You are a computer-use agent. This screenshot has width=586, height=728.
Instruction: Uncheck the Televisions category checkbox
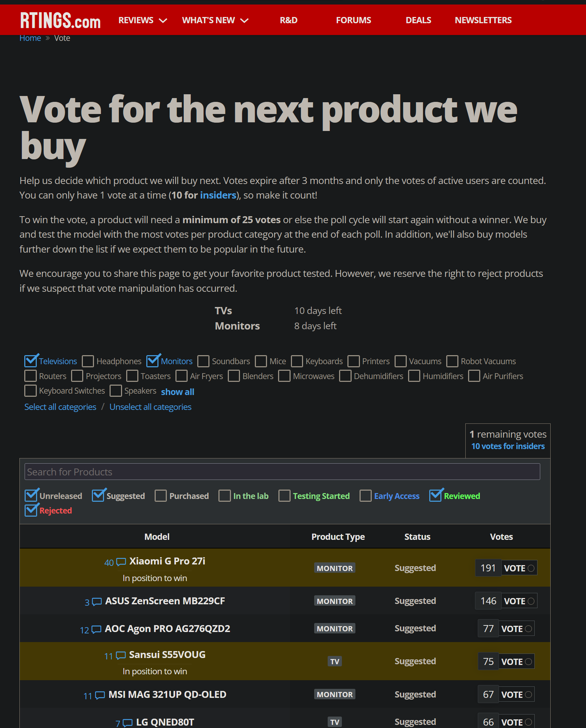pos(31,361)
